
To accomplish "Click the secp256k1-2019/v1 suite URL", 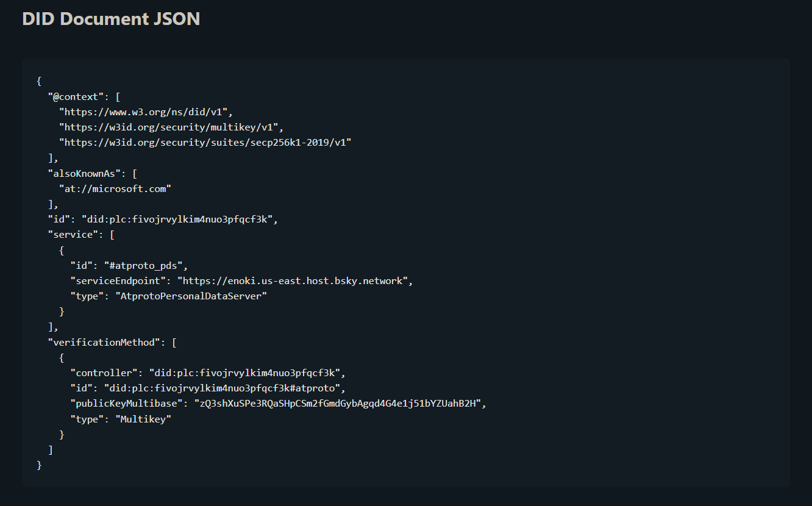I will [x=205, y=143].
